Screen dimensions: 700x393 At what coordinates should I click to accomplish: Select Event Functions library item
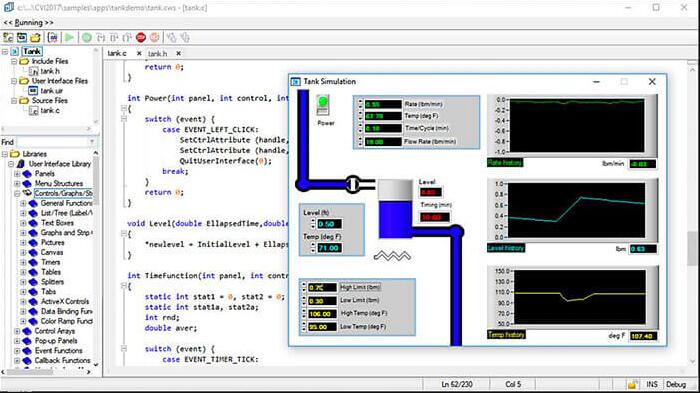(58, 351)
